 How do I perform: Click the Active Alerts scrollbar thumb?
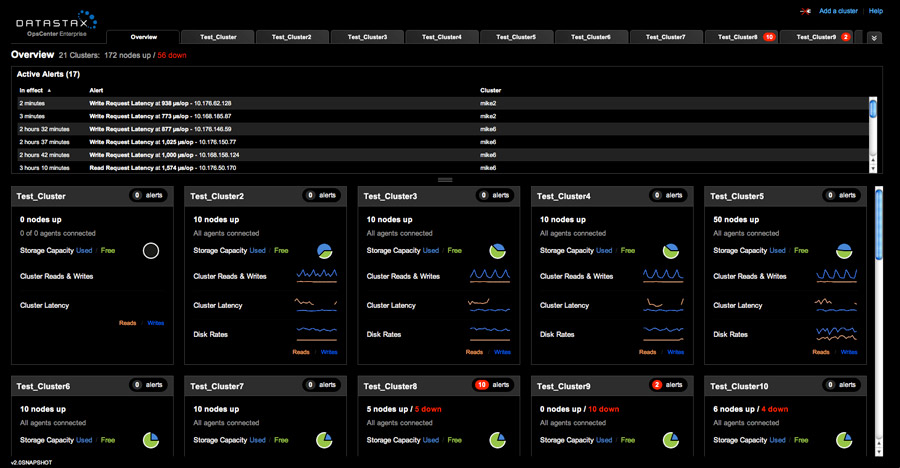point(873,108)
